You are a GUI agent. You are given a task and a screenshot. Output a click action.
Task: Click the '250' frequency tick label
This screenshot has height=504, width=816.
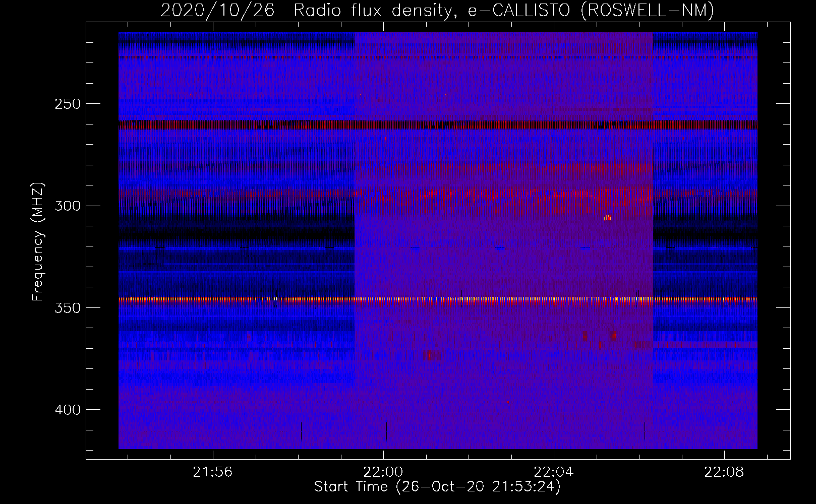(68, 104)
